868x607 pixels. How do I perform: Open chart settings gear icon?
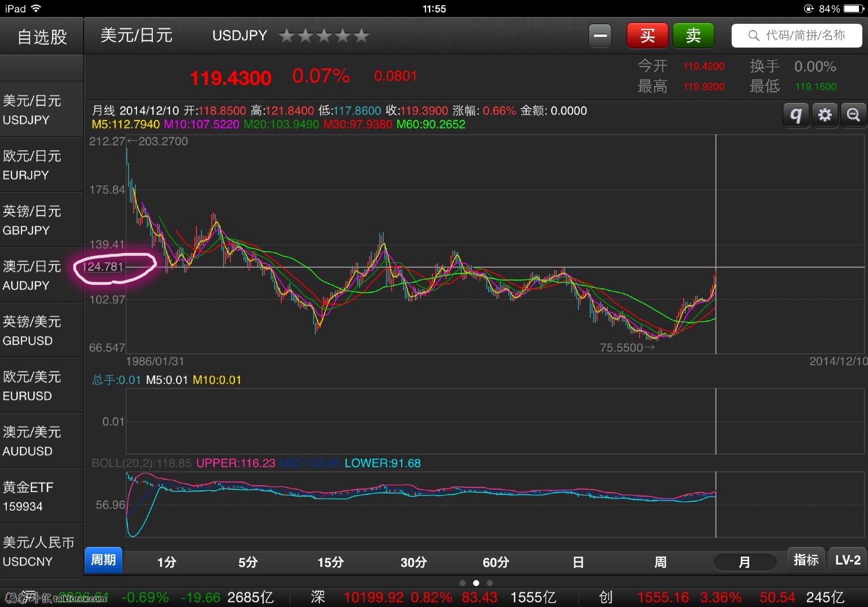825,115
